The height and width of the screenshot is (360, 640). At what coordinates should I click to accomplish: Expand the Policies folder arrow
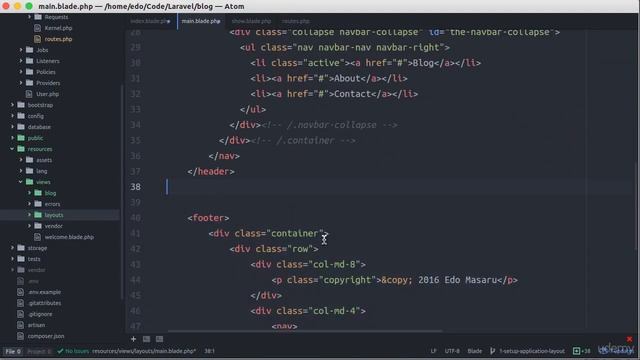click(21, 72)
